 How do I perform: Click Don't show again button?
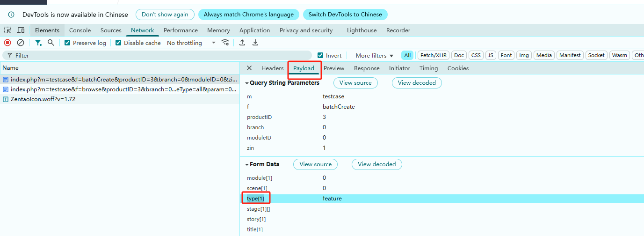click(165, 15)
